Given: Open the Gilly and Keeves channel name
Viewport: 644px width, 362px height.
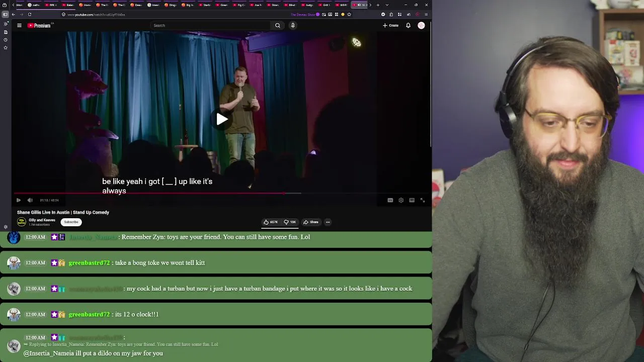Looking at the screenshot, I should (42, 220).
